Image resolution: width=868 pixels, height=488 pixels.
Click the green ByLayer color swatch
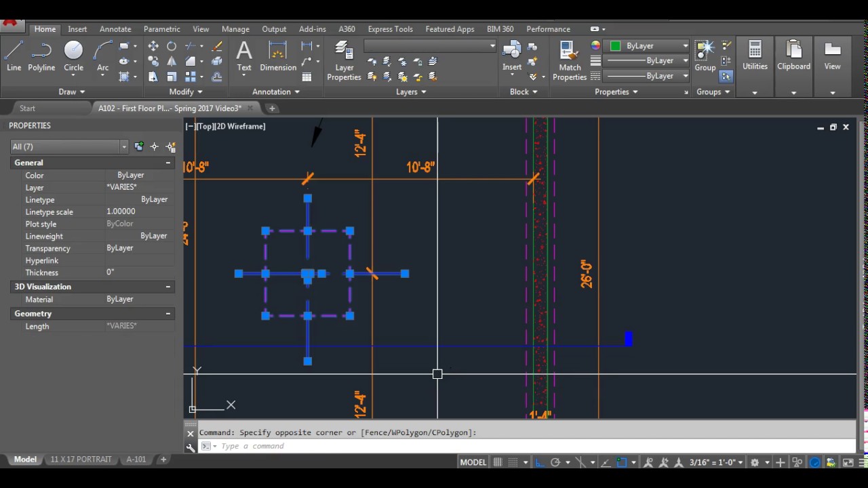(615, 46)
